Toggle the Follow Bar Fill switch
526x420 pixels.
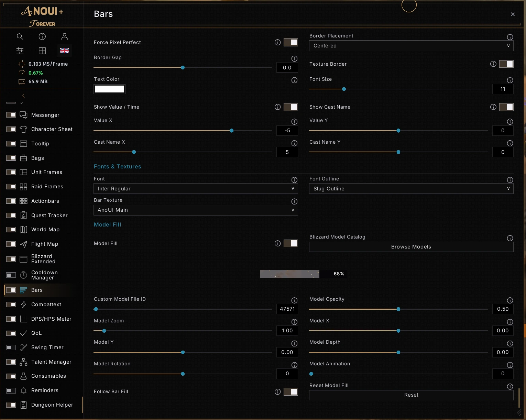pyautogui.click(x=291, y=392)
